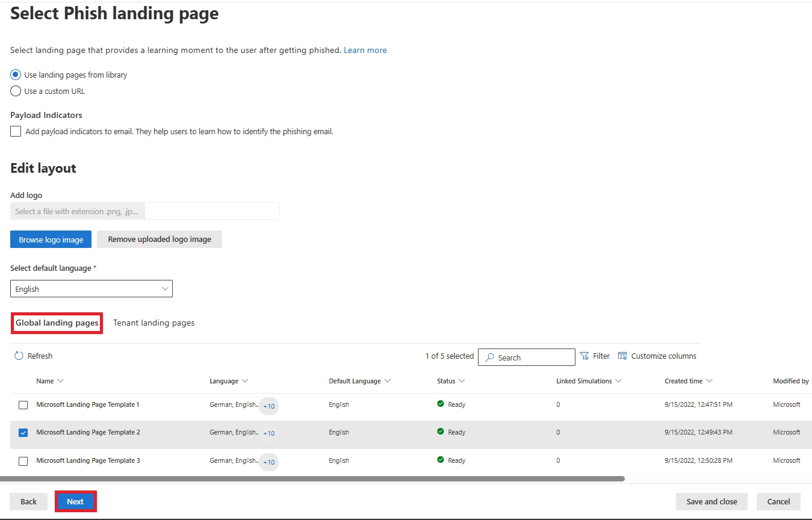Image resolution: width=812 pixels, height=520 pixels.
Task: Click the green Ready status icon for Template 1
Action: 442,404
